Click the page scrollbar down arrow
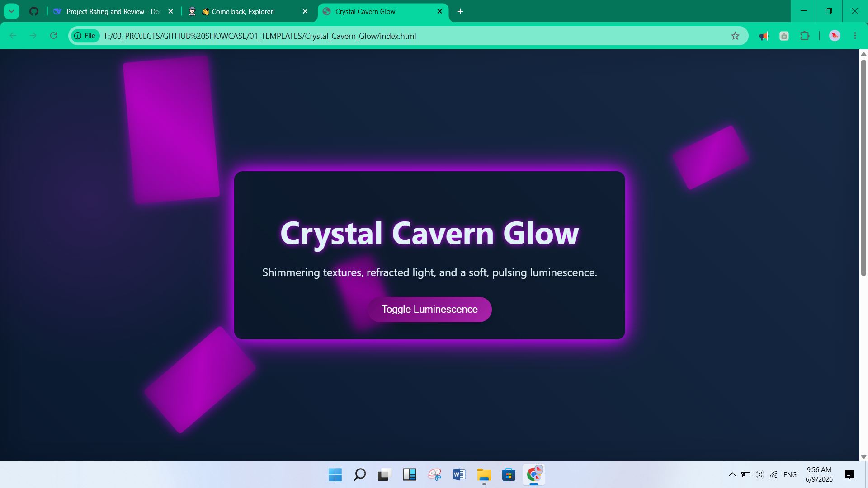The width and height of the screenshot is (868, 488). tap(863, 457)
